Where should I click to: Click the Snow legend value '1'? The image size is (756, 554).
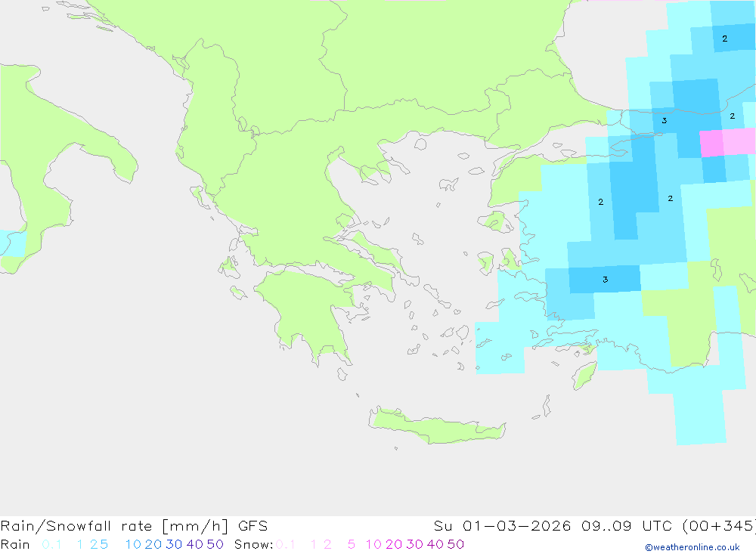(x=314, y=544)
